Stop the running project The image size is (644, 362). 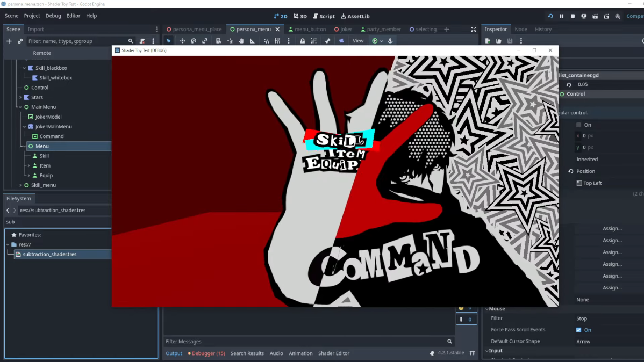(x=573, y=16)
